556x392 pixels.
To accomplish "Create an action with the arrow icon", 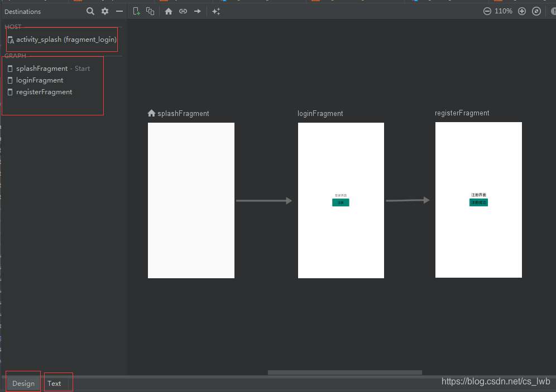I will [x=198, y=11].
